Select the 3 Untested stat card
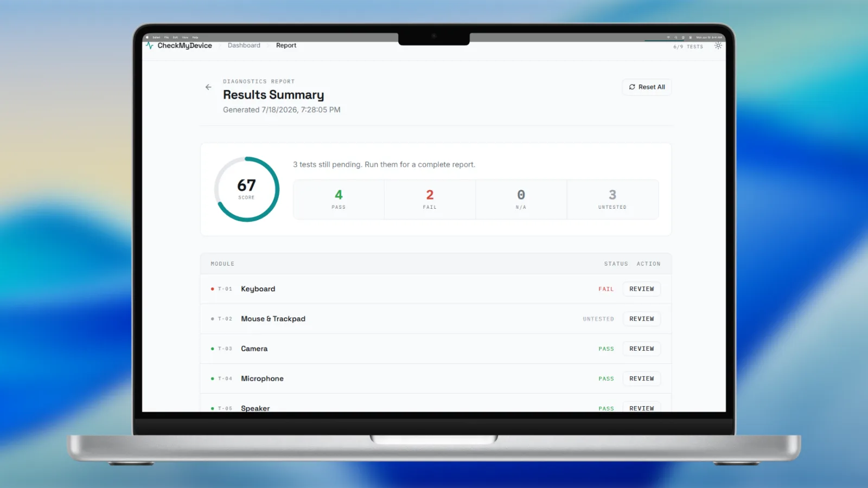 pos(612,200)
